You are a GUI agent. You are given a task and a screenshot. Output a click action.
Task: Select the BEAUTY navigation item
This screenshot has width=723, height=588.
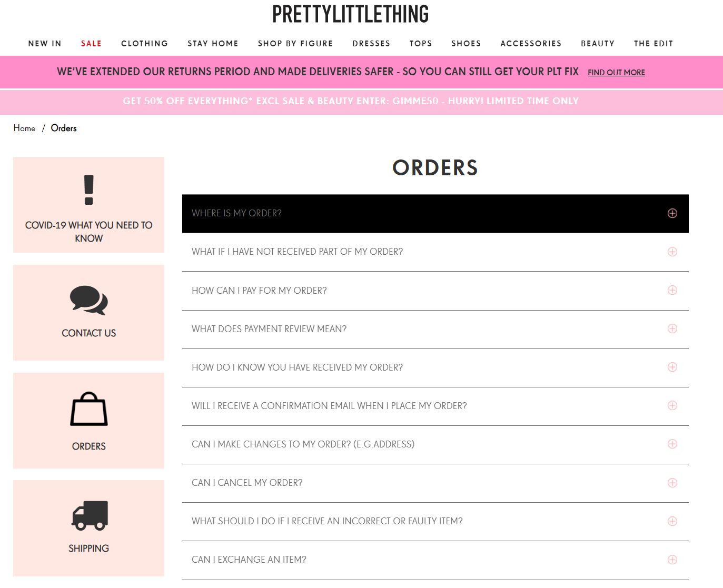point(598,44)
